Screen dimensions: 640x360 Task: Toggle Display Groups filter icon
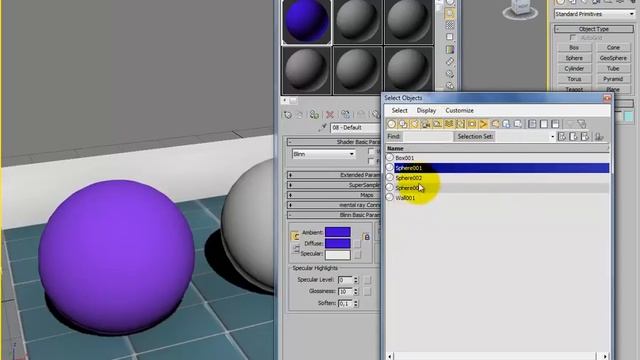(x=460, y=124)
